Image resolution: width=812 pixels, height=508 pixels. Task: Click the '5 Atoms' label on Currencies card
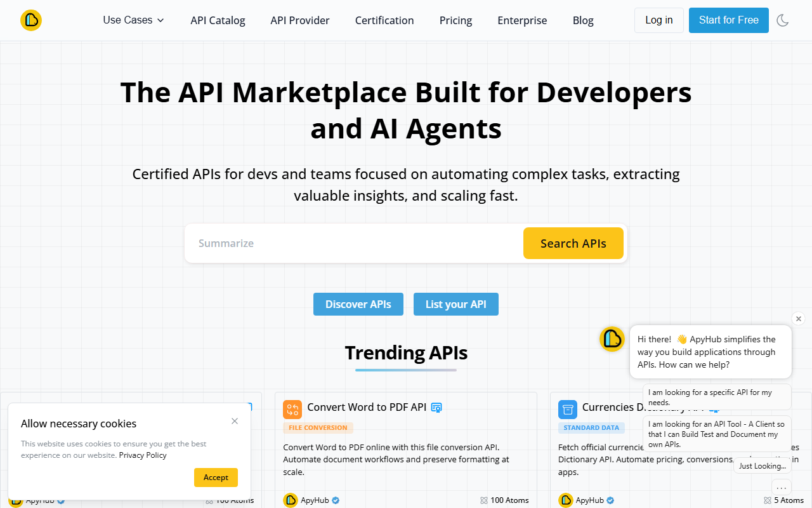(789, 500)
